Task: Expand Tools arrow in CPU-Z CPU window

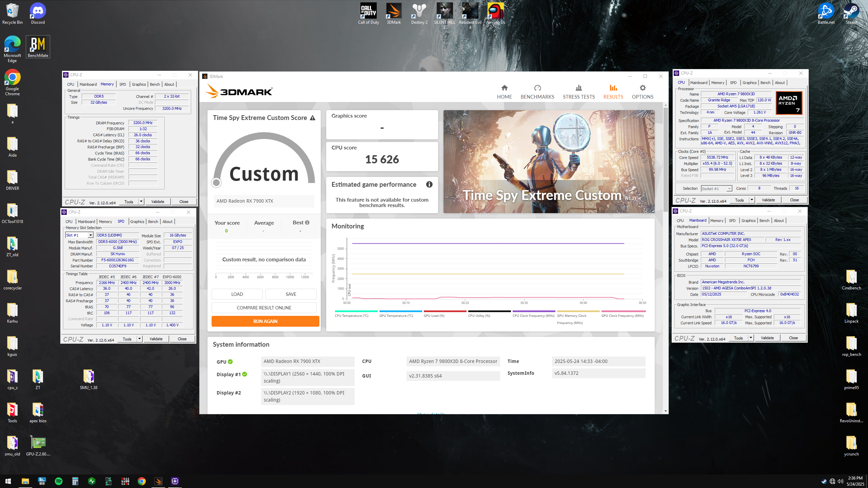Action: (752, 200)
